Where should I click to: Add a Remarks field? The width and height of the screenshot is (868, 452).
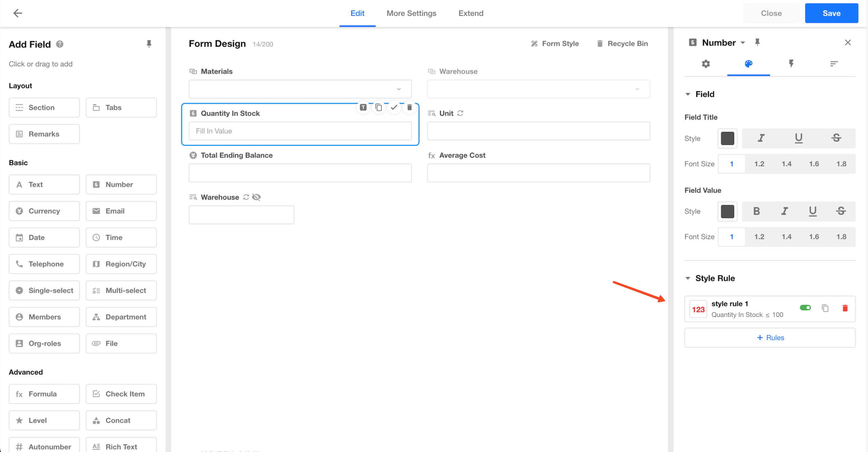click(x=44, y=134)
